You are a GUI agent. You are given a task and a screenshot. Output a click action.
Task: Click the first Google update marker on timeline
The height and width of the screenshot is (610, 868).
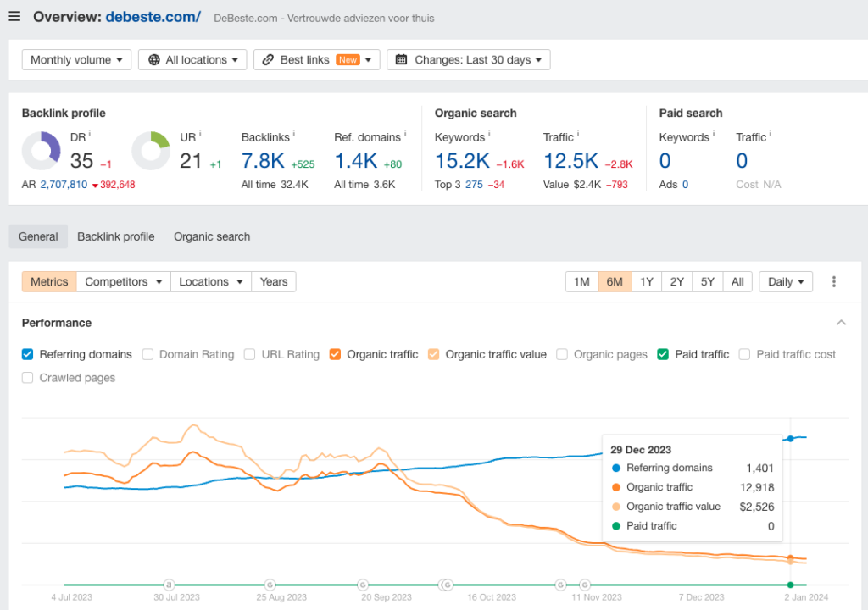point(270,584)
